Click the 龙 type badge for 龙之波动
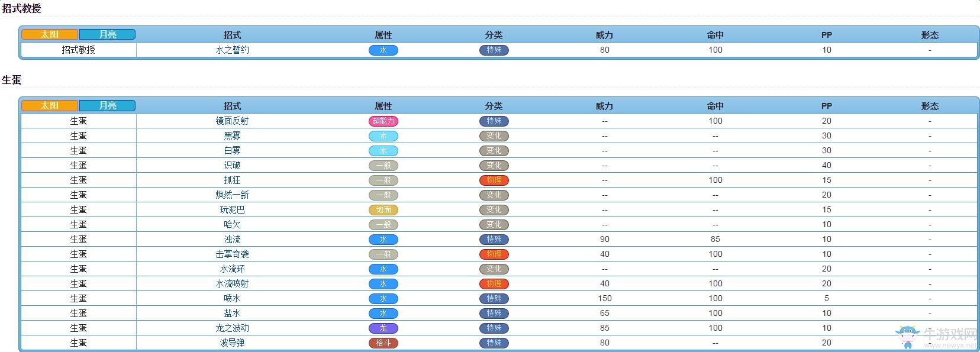 383,328
